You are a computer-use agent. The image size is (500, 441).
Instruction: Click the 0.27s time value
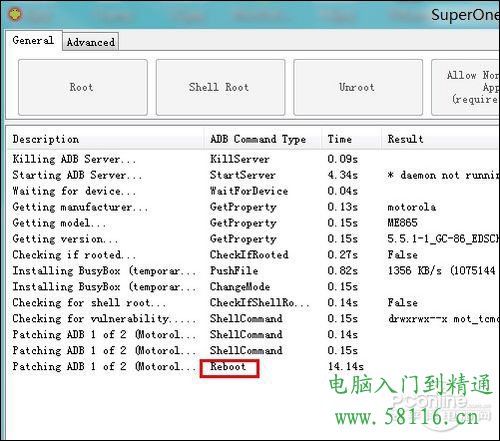[343, 255]
